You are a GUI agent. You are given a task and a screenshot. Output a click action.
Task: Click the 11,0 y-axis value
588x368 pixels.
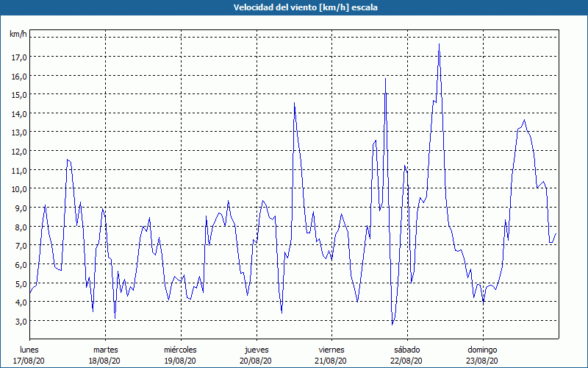pyautogui.click(x=19, y=170)
